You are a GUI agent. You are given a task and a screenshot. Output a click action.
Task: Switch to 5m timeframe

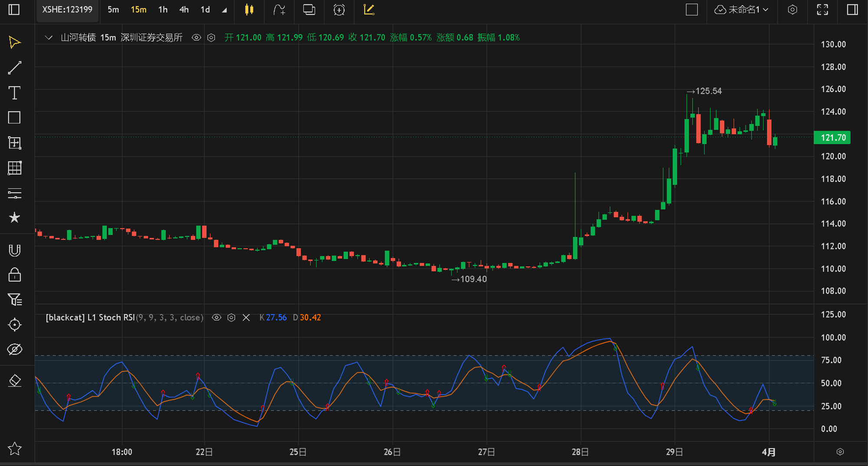(x=113, y=10)
